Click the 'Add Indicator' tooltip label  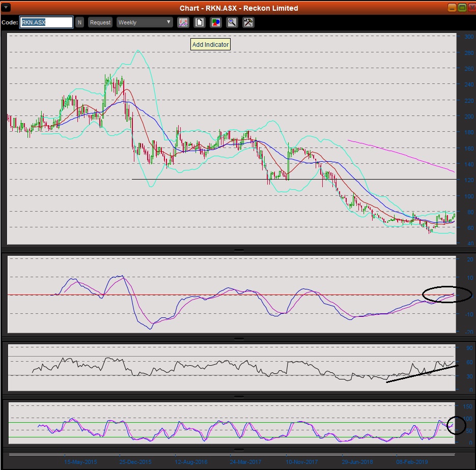coord(210,45)
